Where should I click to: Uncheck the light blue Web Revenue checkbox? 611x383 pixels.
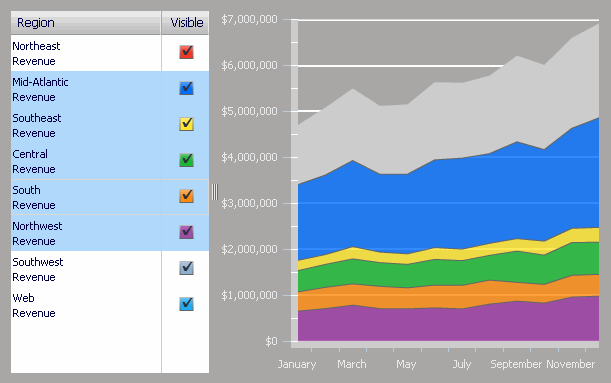[186, 304]
